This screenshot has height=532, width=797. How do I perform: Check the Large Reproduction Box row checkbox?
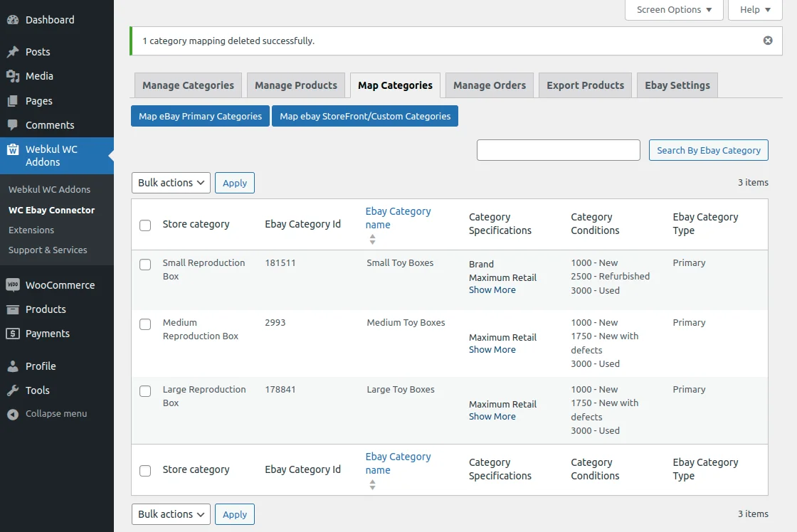[145, 390]
